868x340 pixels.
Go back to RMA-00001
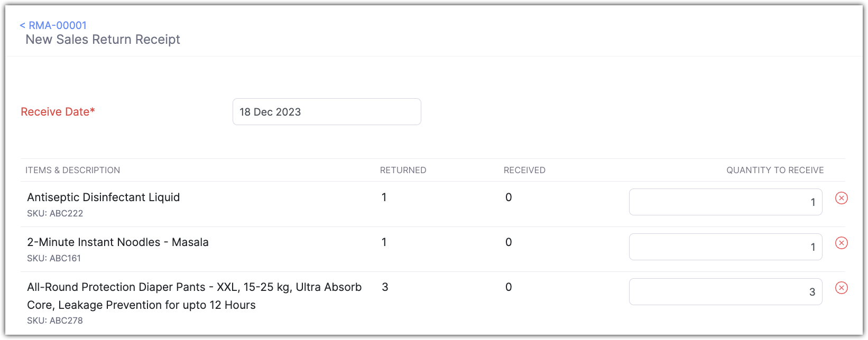(53, 25)
